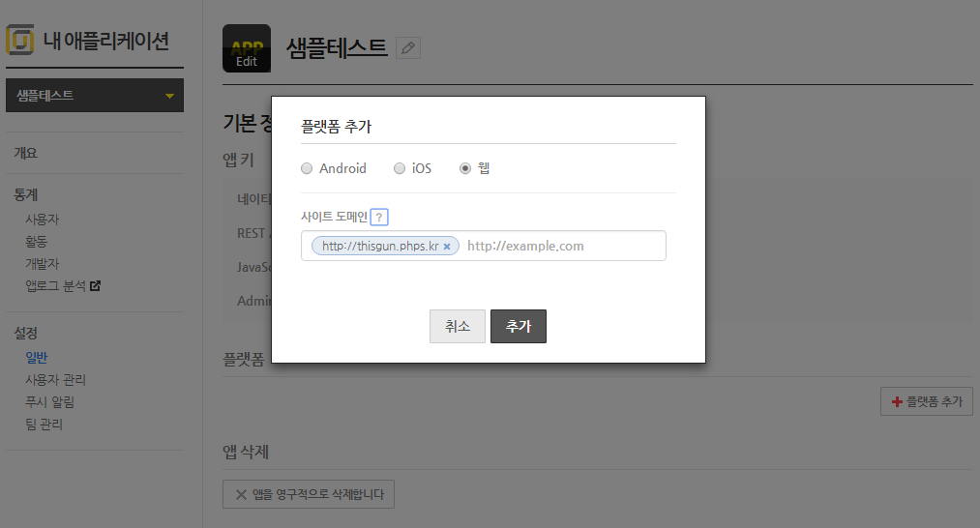This screenshot has height=528, width=980.
Task: Open 사용자 under 통계
Action: click(x=43, y=220)
